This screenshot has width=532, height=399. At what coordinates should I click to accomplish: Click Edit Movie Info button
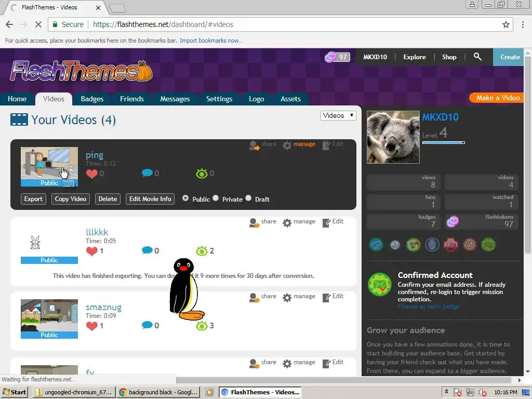pyautogui.click(x=150, y=199)
